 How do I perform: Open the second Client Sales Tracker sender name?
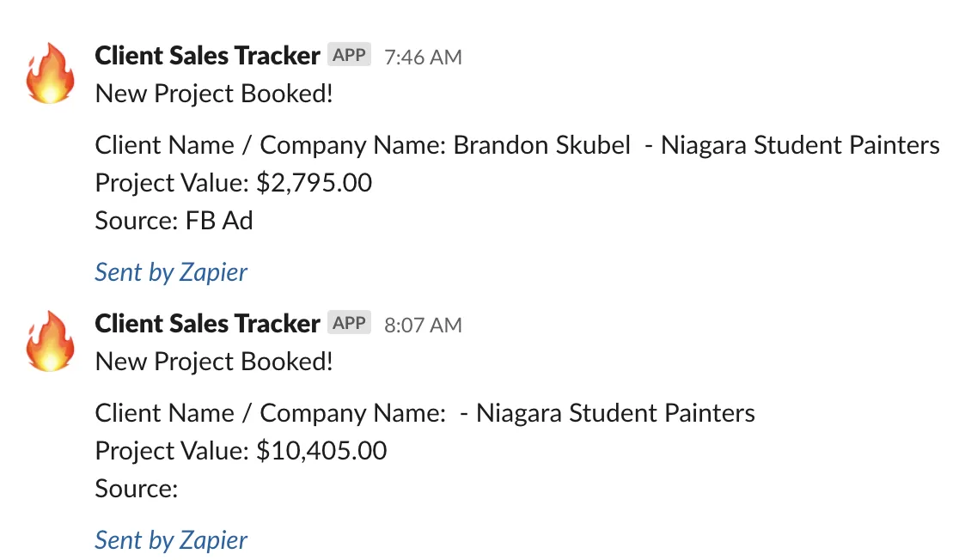pyautogui.click(x=207, y=324)
